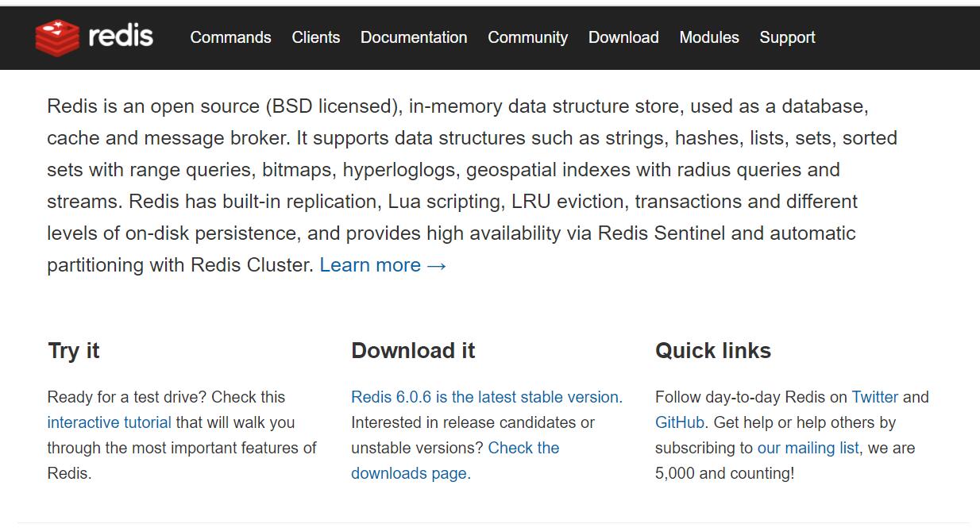
Task: Click the Try it heading
Action: (x=74, y=351)
